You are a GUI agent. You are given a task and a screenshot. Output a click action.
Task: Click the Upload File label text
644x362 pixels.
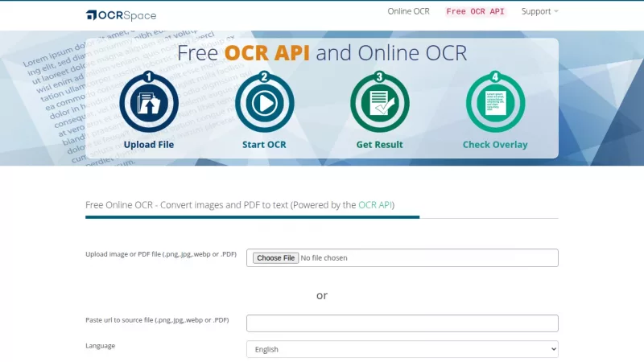(x=149, y=145)
